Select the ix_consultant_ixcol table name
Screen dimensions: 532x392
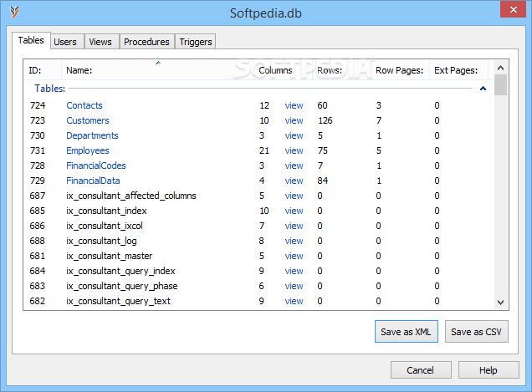coord(105,226)
